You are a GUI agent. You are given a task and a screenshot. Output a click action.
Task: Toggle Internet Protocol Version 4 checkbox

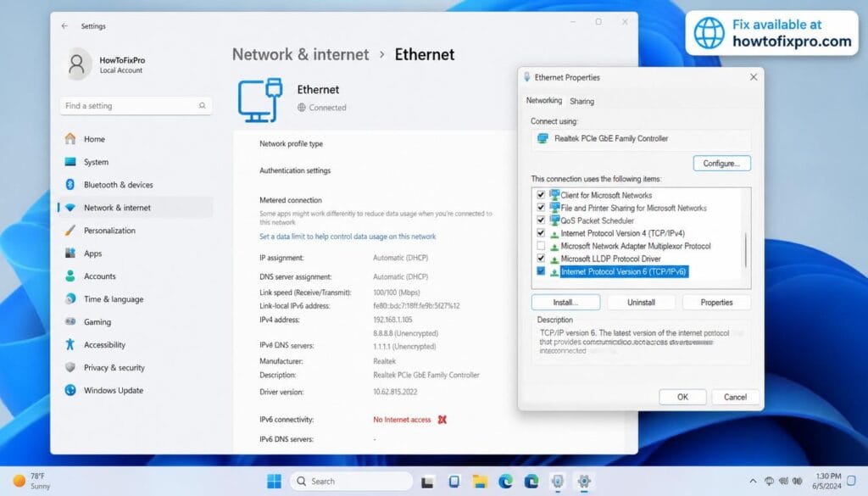click(x=541, y=233)
